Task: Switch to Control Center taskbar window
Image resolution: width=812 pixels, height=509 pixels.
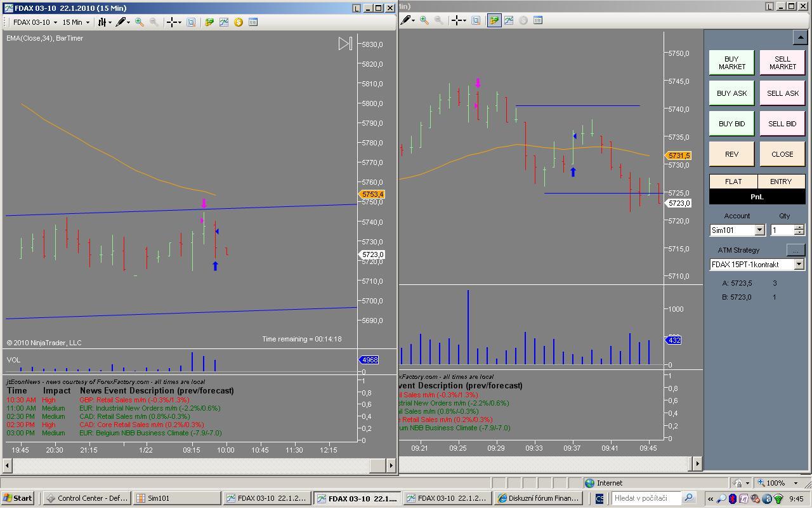Action: coord(88,498)
